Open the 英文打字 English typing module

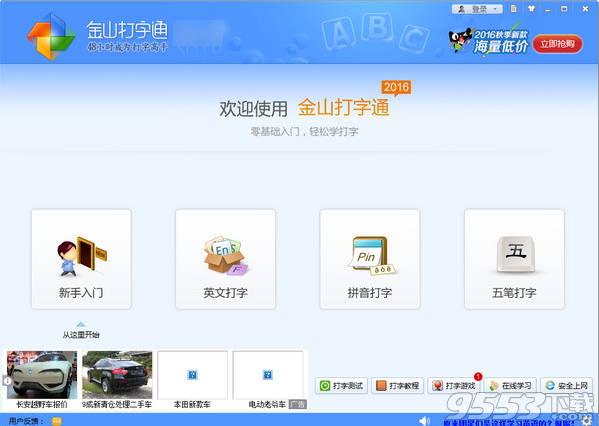(x=225, y=259)
